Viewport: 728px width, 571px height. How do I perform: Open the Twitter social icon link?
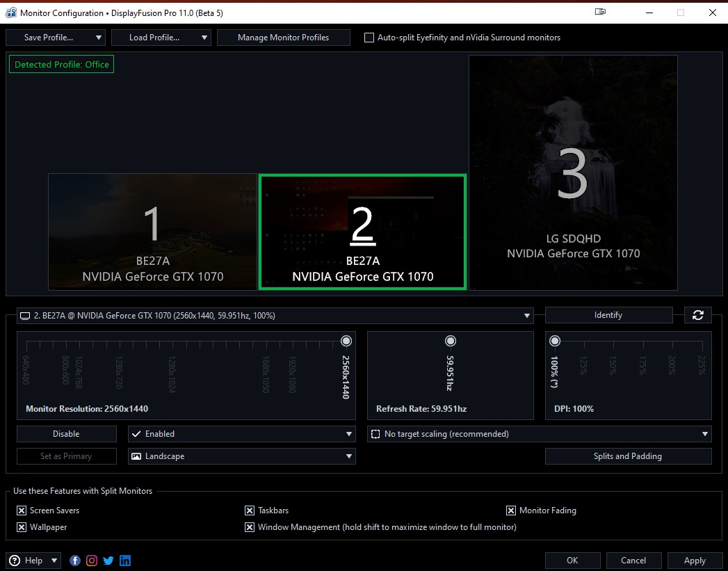point(108,561)
